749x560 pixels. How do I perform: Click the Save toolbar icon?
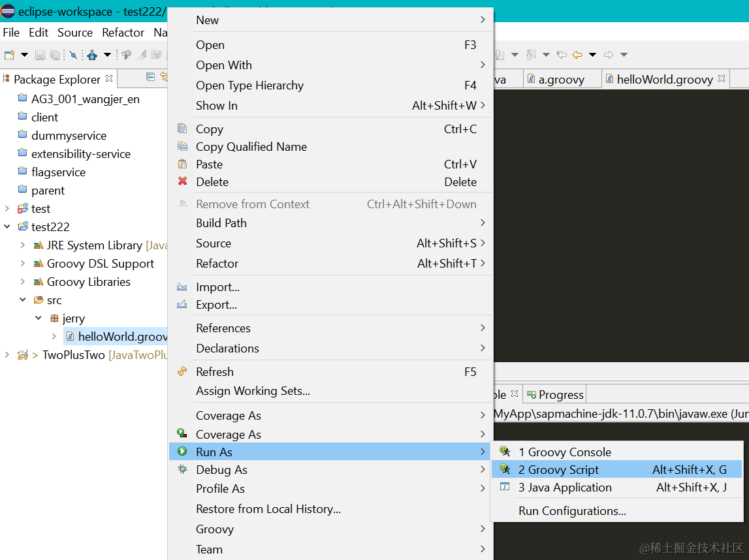[40, 55]
